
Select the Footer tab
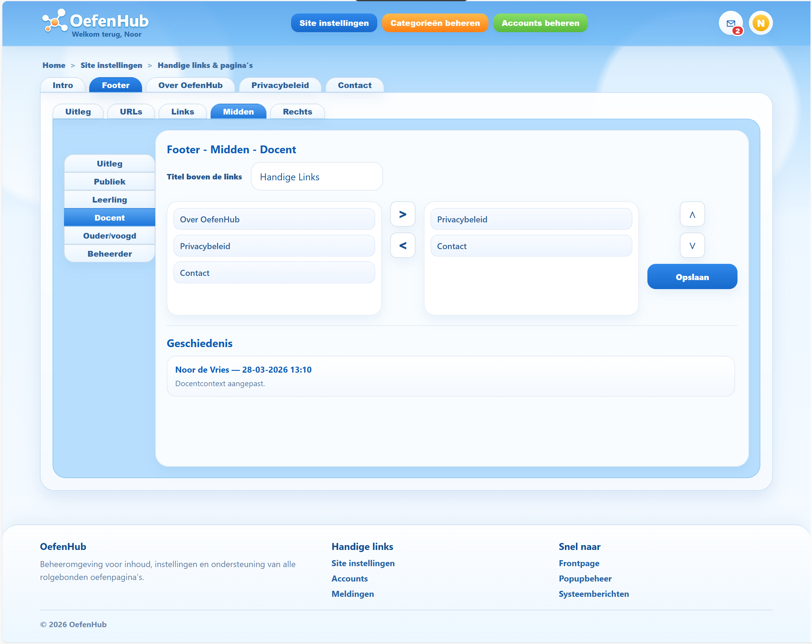[x=116, y=85]
